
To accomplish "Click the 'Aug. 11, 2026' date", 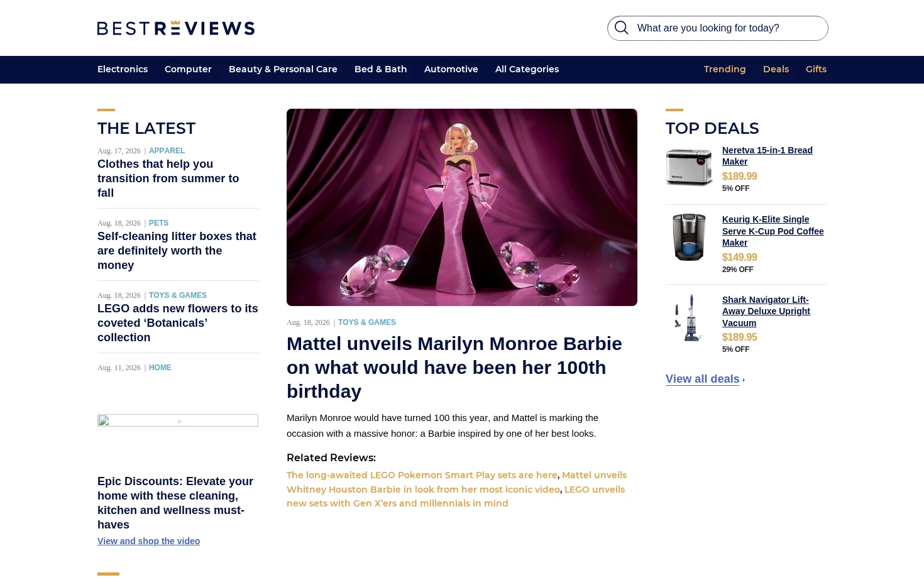I will pos(119,368).
